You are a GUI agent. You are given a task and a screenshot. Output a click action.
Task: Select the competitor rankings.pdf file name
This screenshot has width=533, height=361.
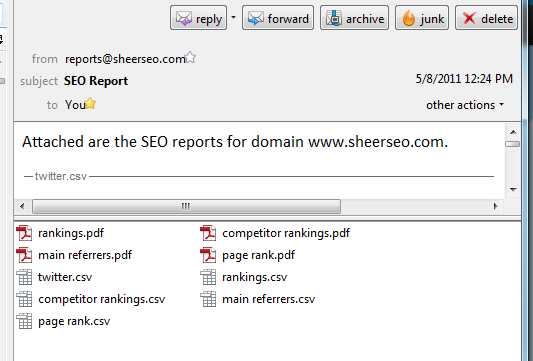[x=286, y=233]
